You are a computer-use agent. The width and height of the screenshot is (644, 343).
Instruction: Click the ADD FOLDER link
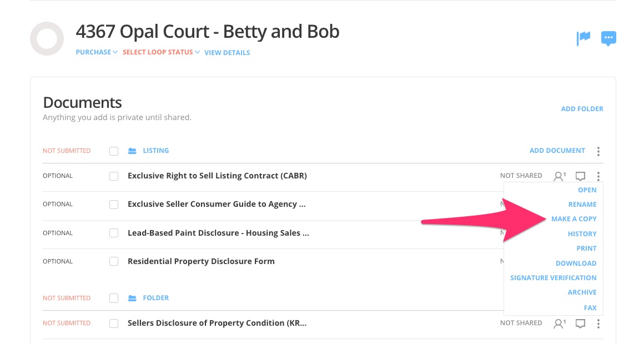582,109
